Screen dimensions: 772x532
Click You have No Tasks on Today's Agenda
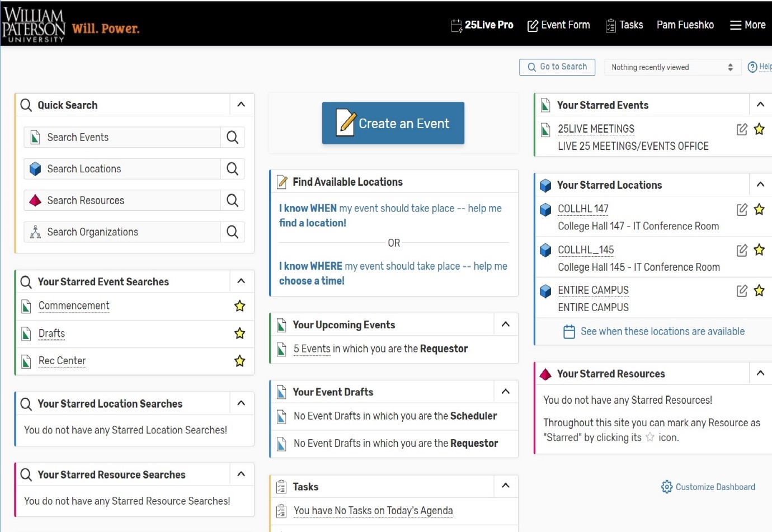(x=373, y=511)
